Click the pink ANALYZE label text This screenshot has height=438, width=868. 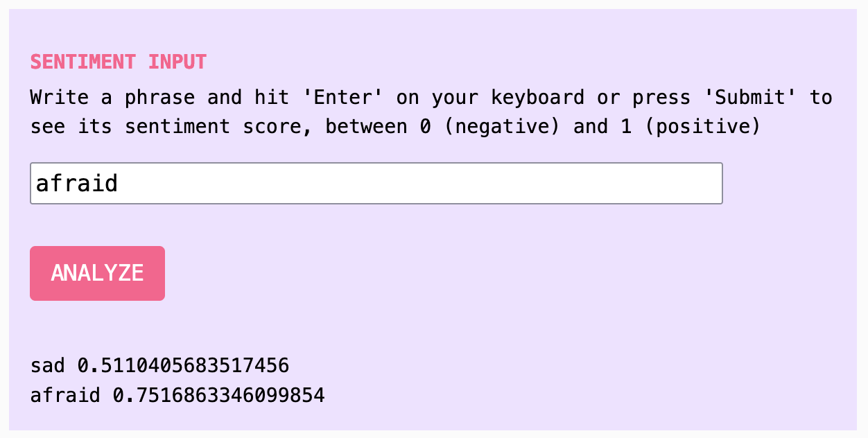tap(96, 273)
